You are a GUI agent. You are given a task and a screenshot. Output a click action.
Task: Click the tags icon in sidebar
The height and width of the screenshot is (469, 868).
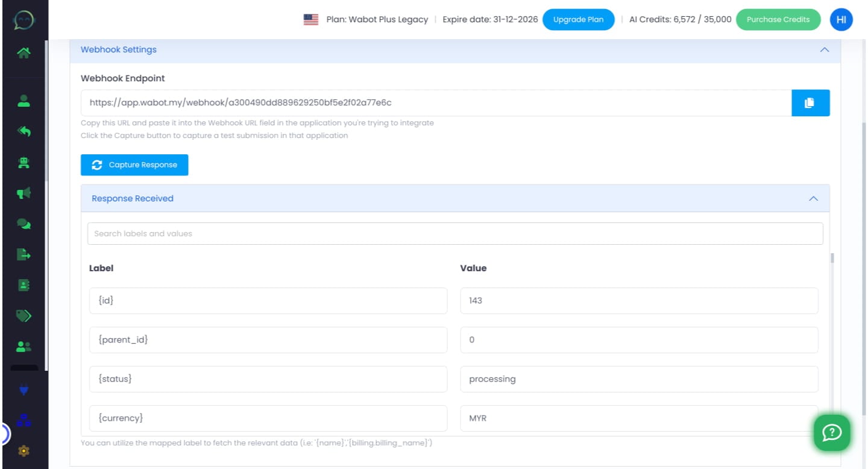tap(24, 315)
